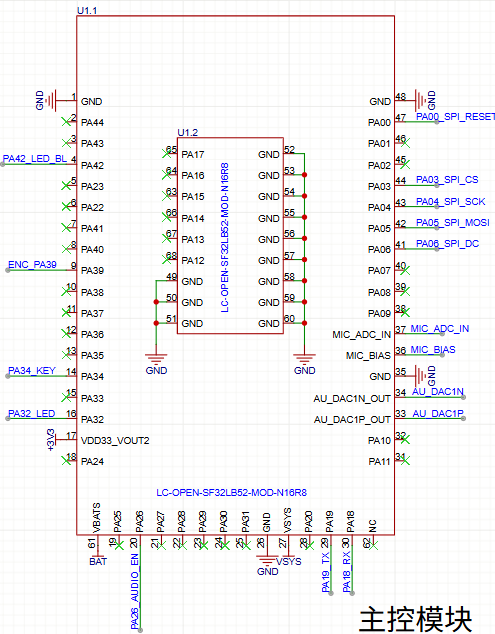Image resolution: width=495 pixels, height=634 pixels.
Task: Click the VBATS pin name
Action: click(x=96, y=518)
